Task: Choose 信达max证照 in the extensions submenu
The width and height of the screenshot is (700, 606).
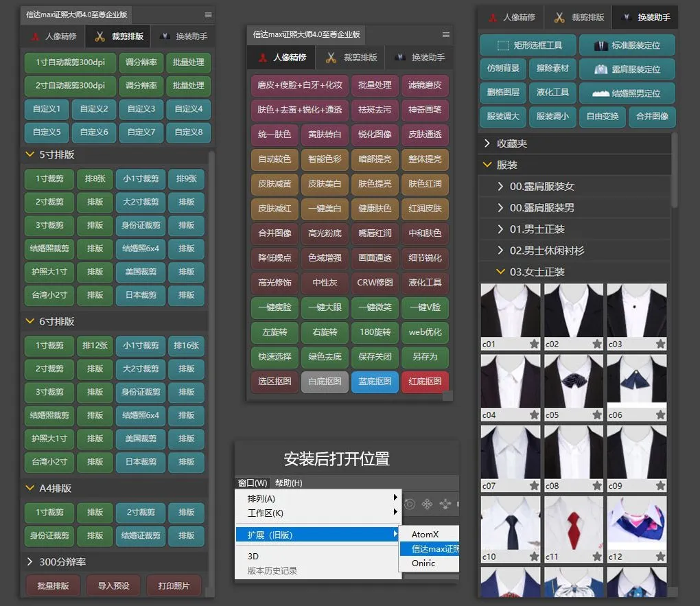Action: point(434,548)
